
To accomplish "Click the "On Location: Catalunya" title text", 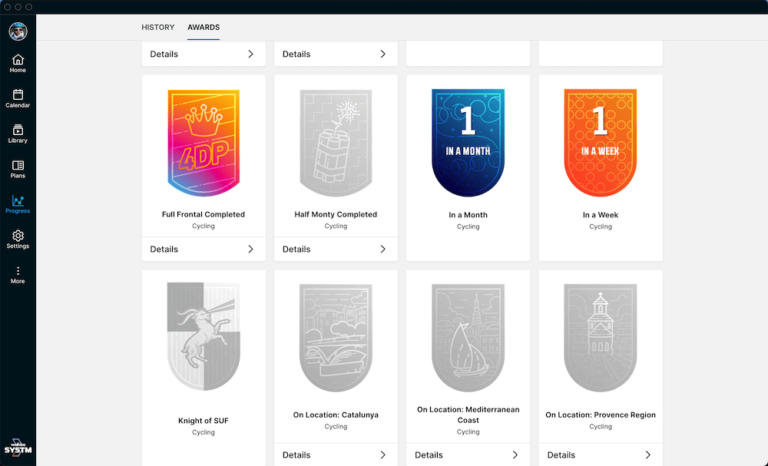I will click(x=336, y=415).
